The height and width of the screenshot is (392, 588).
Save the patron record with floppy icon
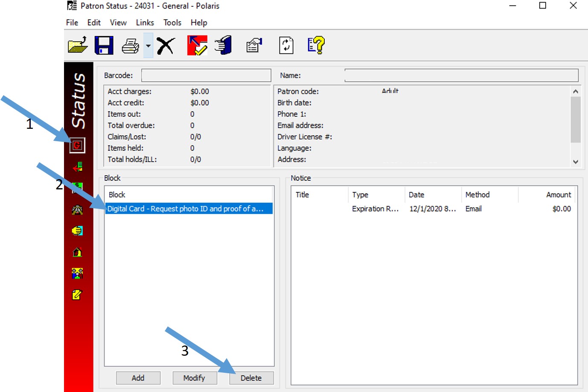click(104, 45)
